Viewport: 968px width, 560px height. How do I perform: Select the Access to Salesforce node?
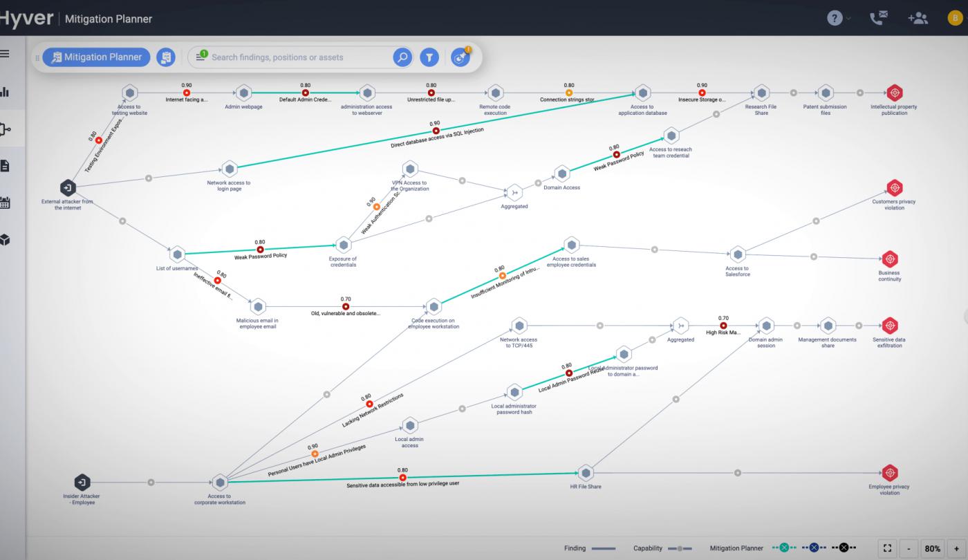[x=738, y=254]
